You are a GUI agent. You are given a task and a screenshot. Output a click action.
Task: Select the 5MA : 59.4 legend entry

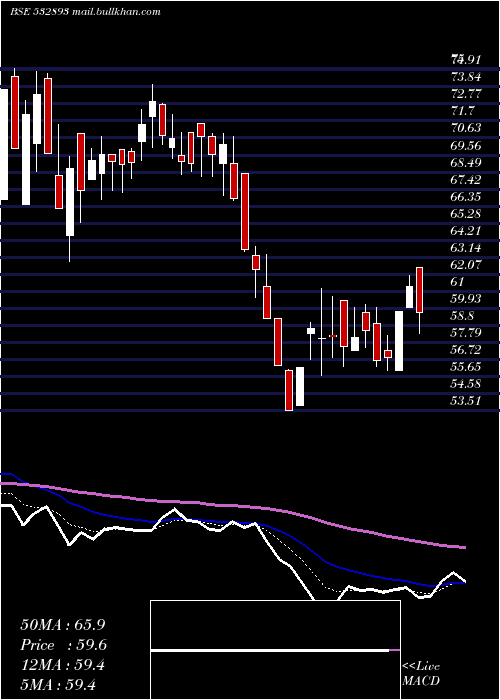[x=58, y=684]
